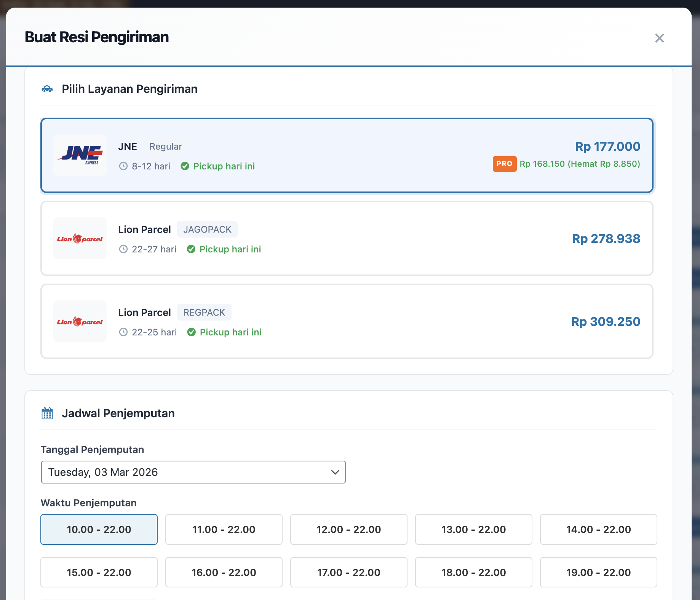The image size is (700, 600).
Task: Click the clock icon next to 22-27 hari
Action: (123, 249)
